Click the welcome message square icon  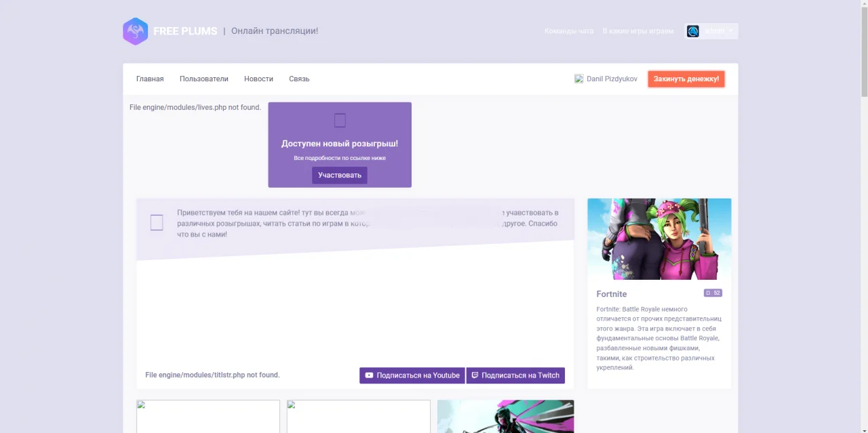[157, 222]
